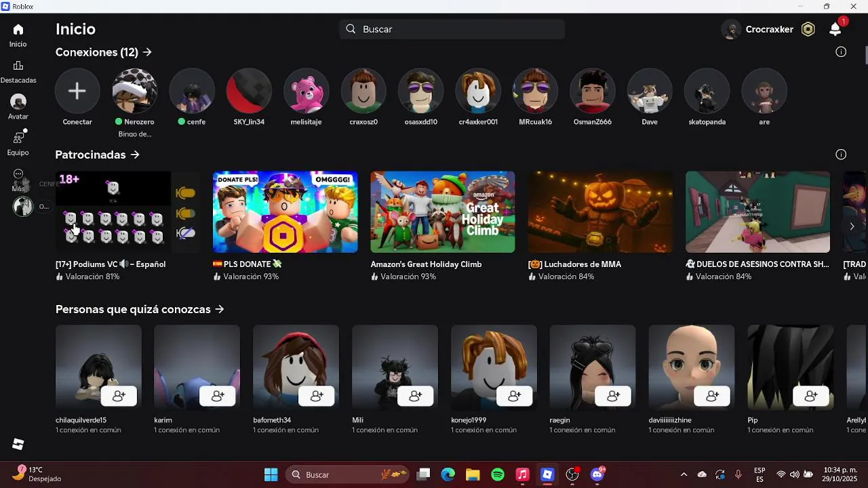The height and width of the screenshot is (488, 868).
Task: Click the ESP ES language indicator
Action: pyautogui.click(x=760, y=474)
